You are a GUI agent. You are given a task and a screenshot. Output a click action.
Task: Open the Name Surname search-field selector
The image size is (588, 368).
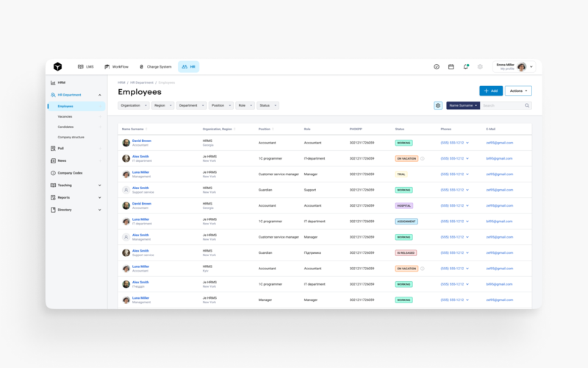pyautogui.click(x=463, y=105)
